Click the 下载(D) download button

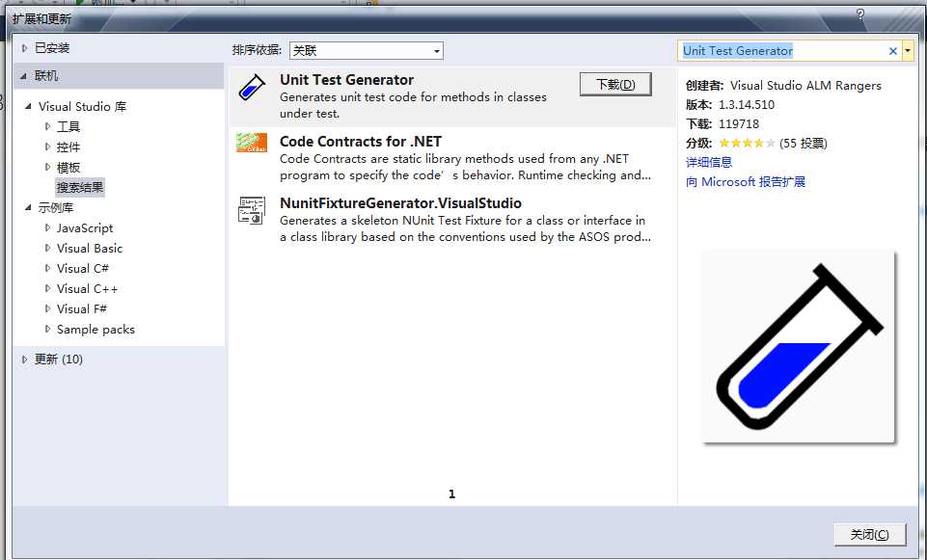tap(615, 85)
